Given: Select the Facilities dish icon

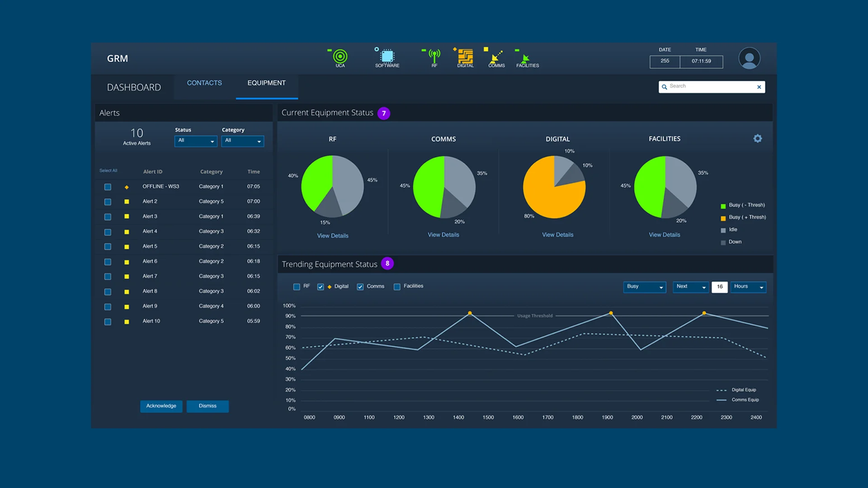Looking at the screenshot, I should 526,57.
